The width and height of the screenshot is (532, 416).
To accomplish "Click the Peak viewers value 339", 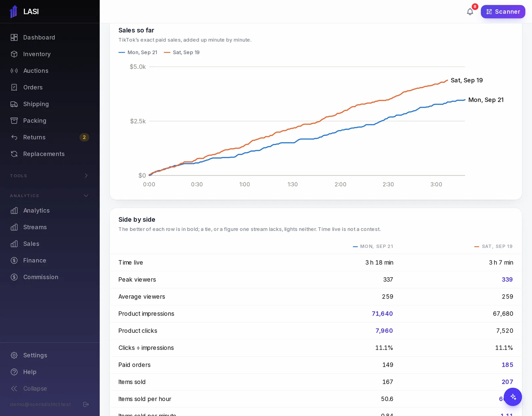I will click(507, 280).
